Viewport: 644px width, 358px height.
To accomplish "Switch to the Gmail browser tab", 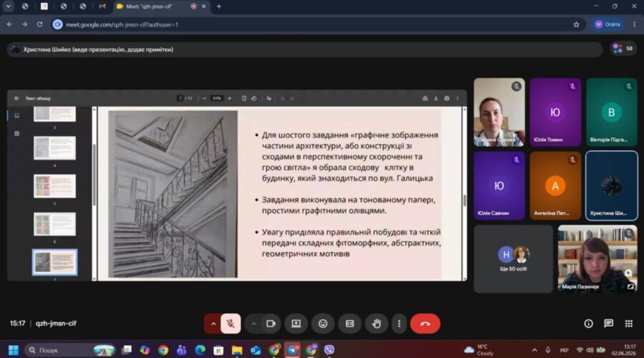I will coord(102,6).
